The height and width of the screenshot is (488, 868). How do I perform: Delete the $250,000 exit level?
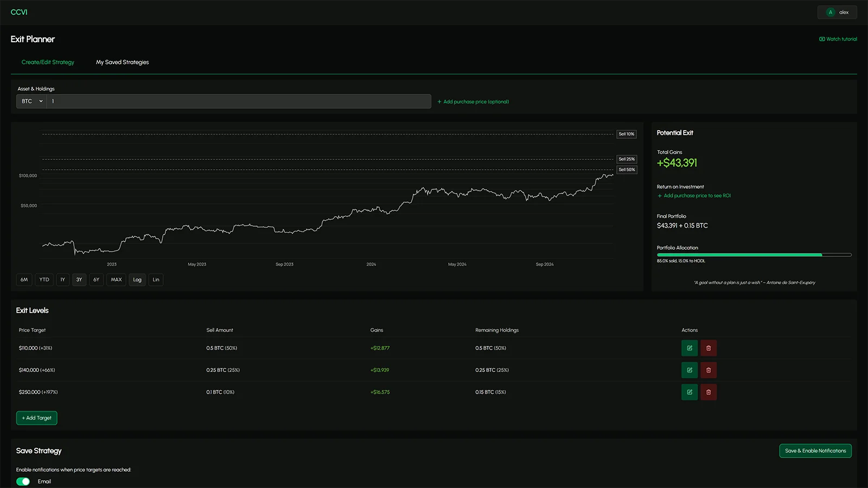point(709,392)
